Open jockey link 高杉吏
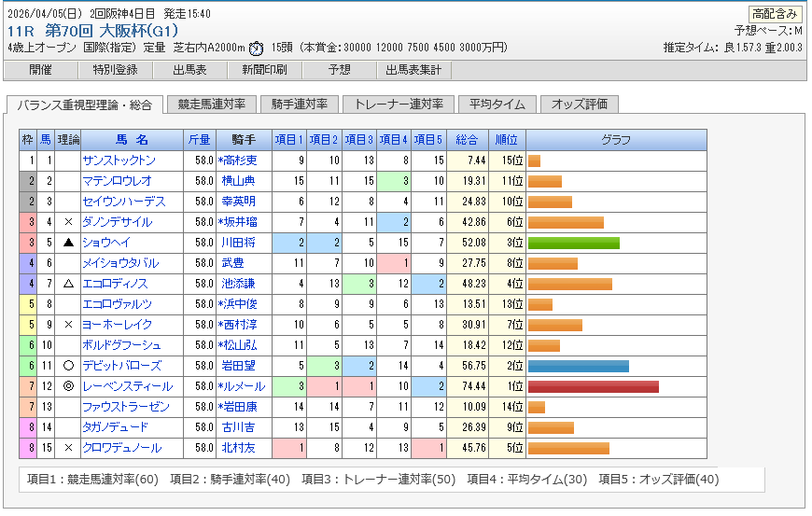 coord(240,160)
